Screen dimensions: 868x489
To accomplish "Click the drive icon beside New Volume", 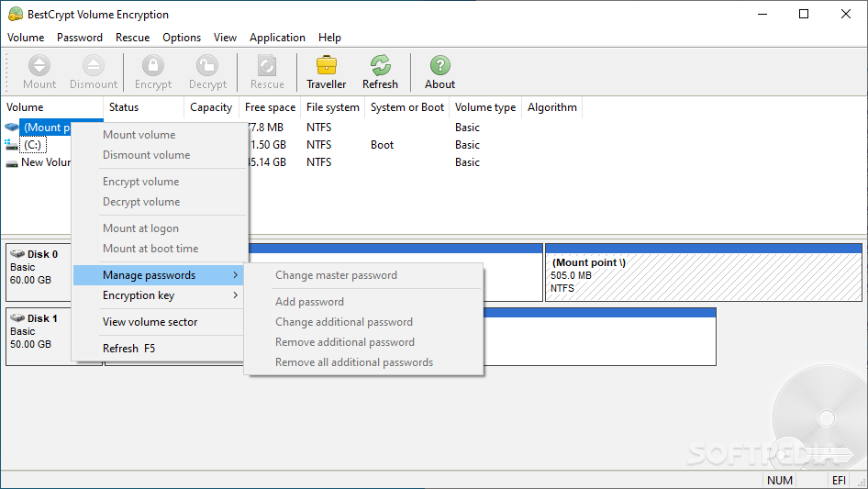I will tap(12, 162).
